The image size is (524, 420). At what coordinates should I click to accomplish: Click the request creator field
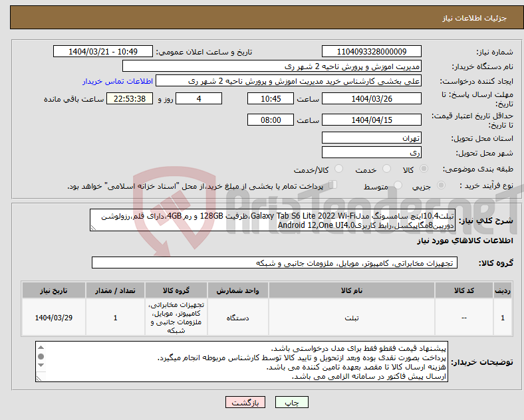(x=289, y=81)
